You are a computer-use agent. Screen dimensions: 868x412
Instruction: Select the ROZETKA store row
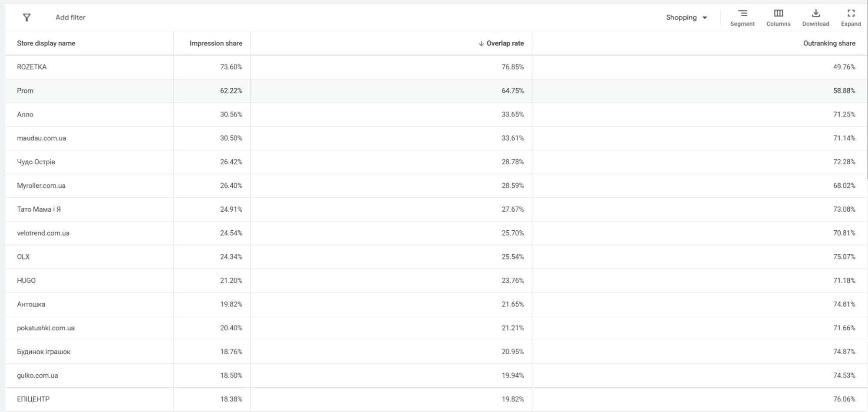tap(32, 67)
